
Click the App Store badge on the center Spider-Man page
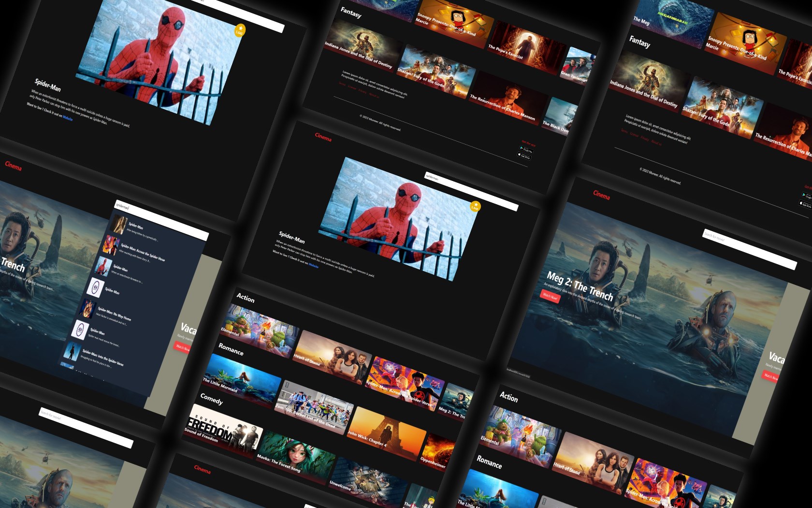[524, 156]
